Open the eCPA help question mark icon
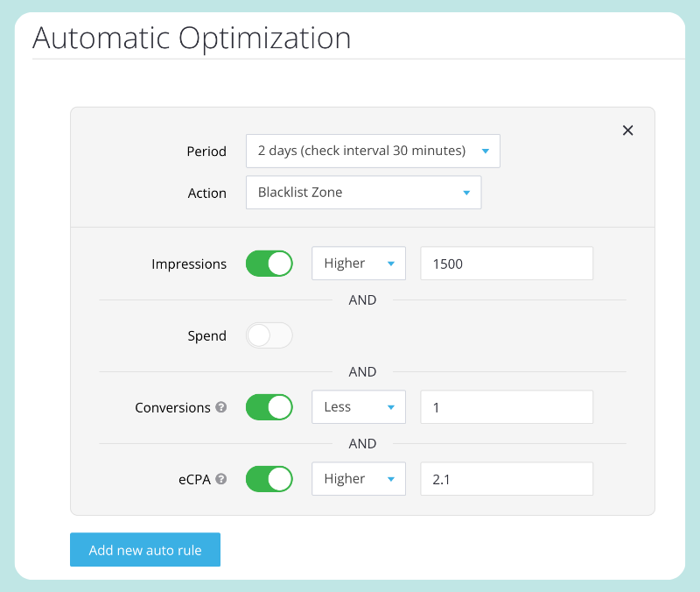The height and width of the screenshot is (592, 700). pyautogui.click(x=221, y=479)
